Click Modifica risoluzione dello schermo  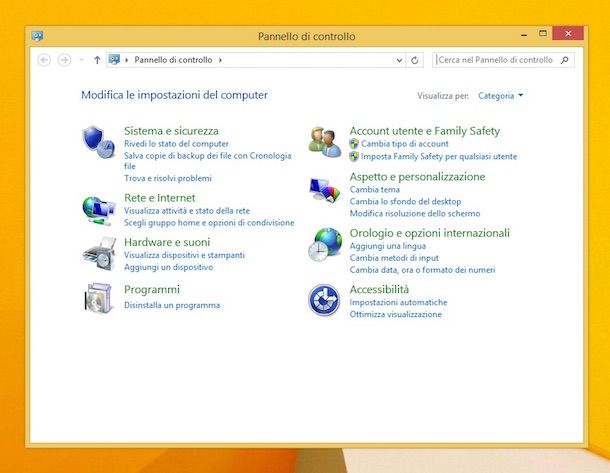click(415, 214)
